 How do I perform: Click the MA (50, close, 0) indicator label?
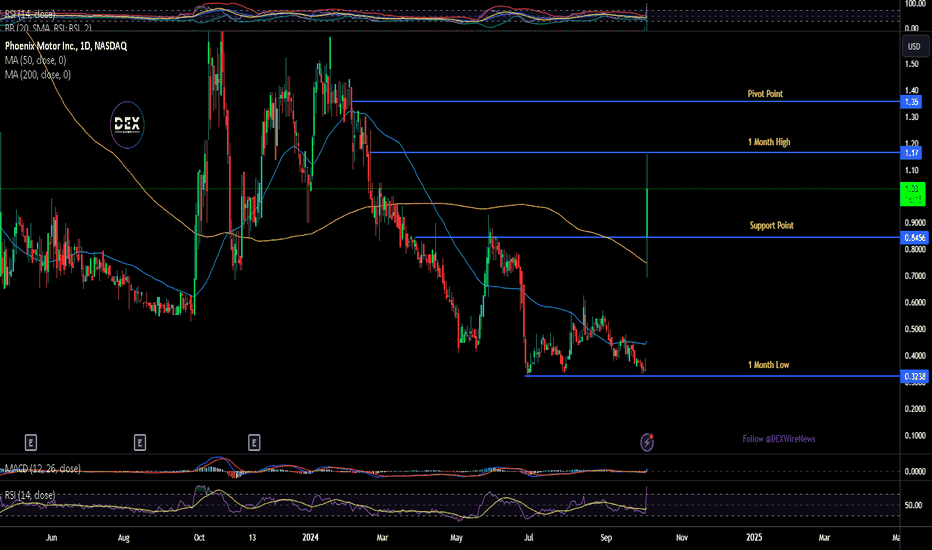click(36, 60)
